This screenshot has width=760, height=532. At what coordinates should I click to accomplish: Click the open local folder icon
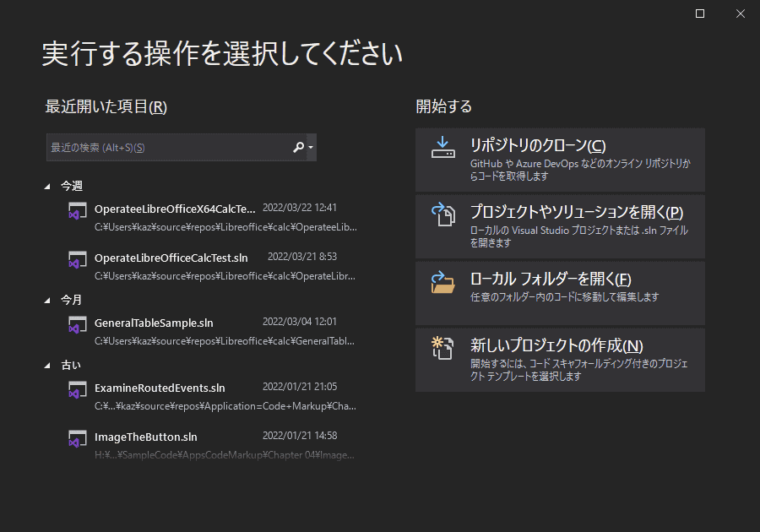pyautogui.click(x=443, y=282)
